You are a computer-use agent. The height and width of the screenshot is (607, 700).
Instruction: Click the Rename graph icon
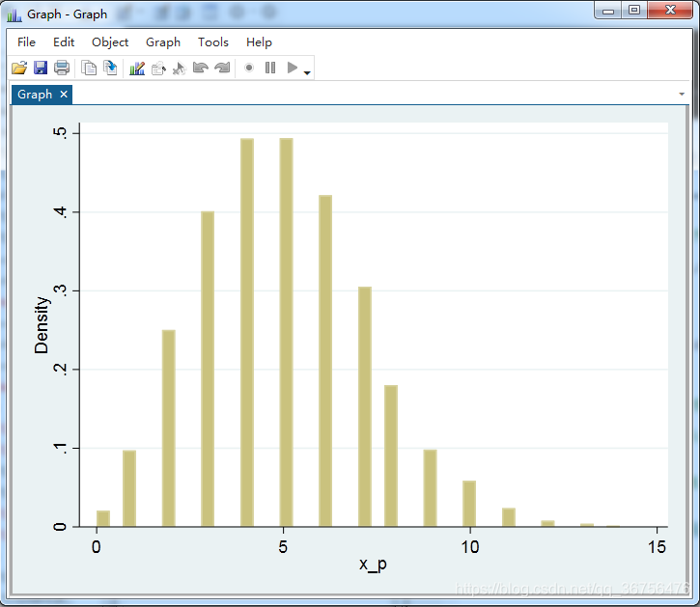(110, 68)
